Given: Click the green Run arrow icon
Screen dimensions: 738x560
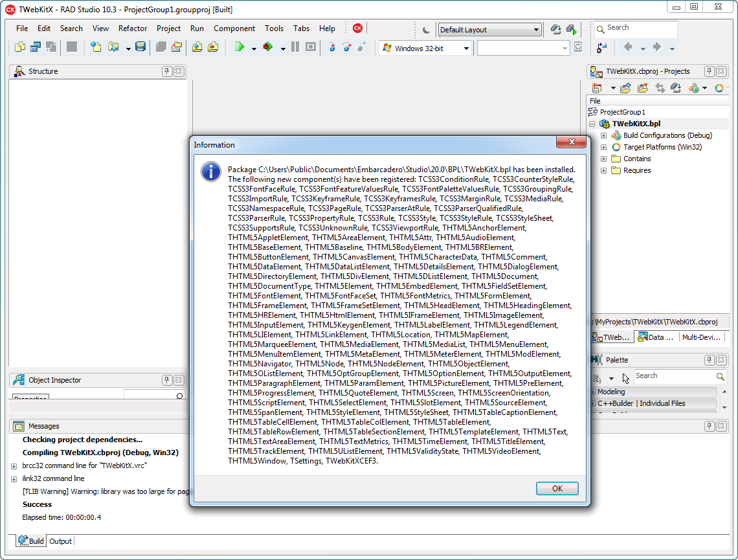Looking at the screenshot, I should [x=240, y=47].
